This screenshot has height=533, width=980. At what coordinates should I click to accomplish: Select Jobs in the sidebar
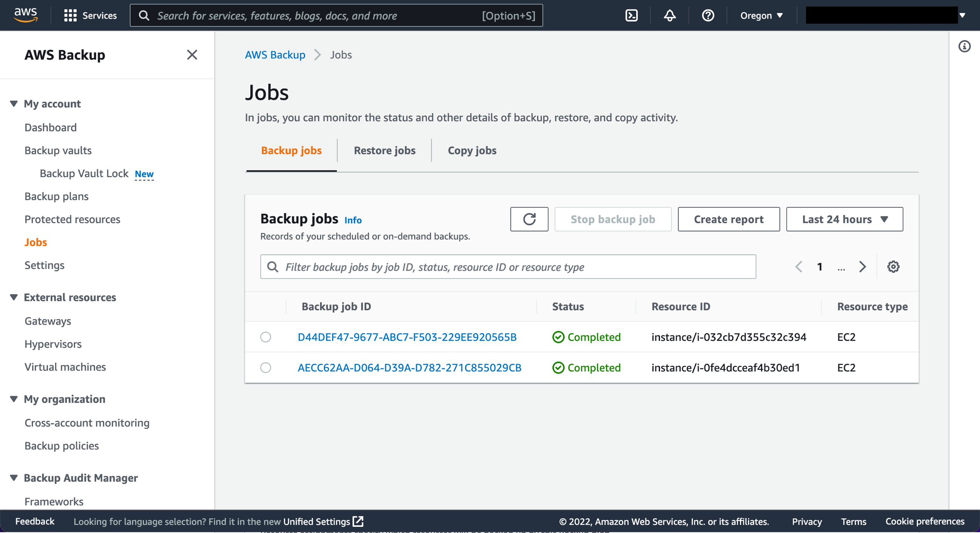(x=36, y=242)
